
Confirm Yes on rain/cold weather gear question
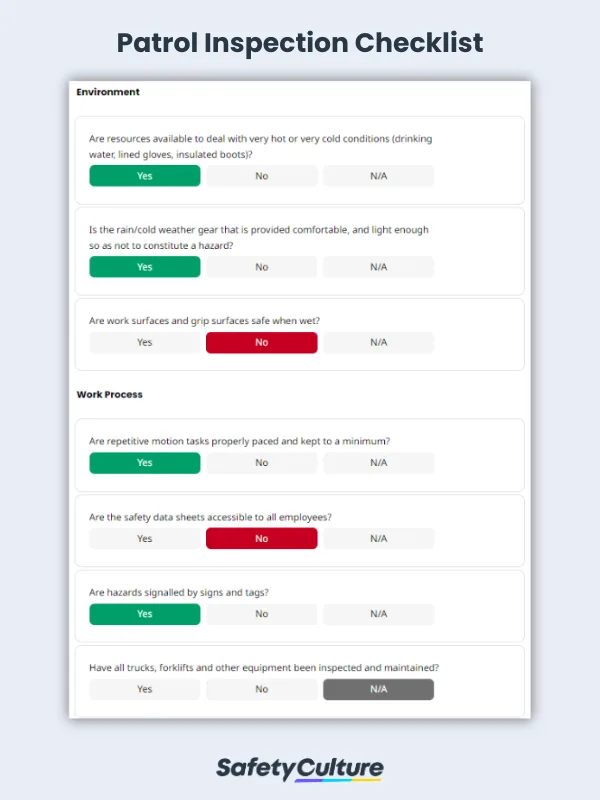144,267
